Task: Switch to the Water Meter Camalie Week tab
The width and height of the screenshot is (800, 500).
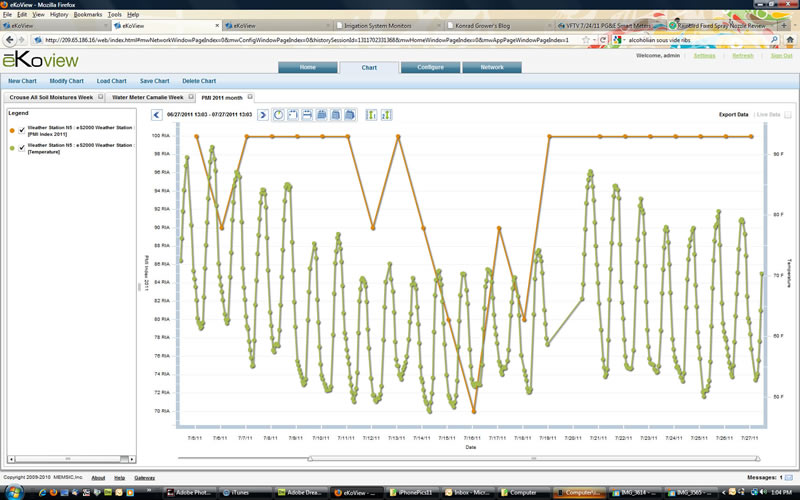Action: click(x=147, y=97)
